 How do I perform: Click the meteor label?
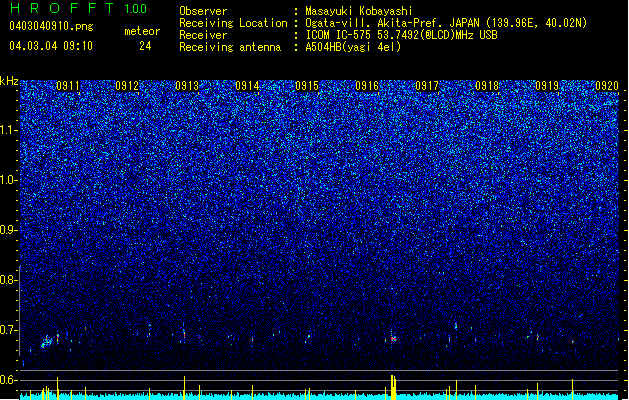coord(142,31)
